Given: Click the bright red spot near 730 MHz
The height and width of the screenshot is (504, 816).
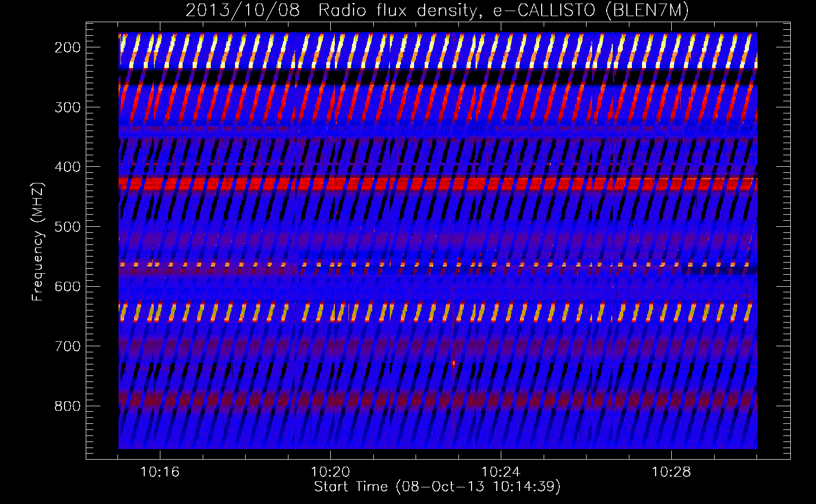Looking at the screenshot, I should tap(453, 363).
